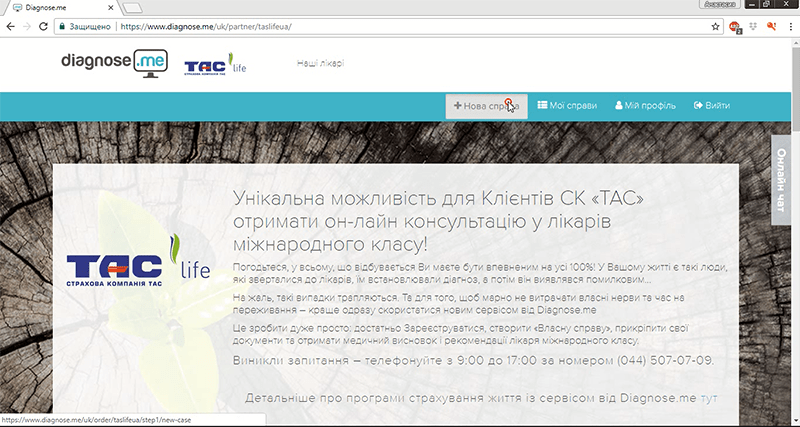Click the paragraph starting 'Погодьтеся, у всьому'
Viewport: 800px width, 427px height.
pyautogui.click(x=480, y=273)
